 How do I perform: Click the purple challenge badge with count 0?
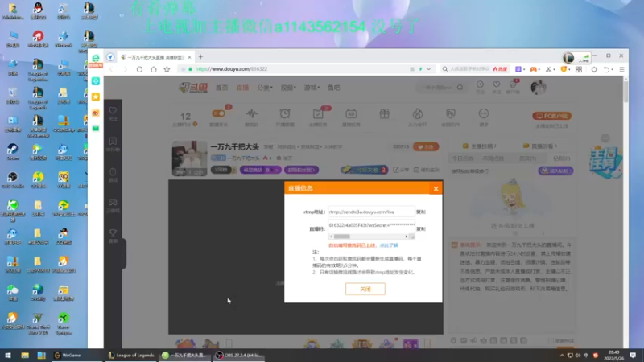260,170
